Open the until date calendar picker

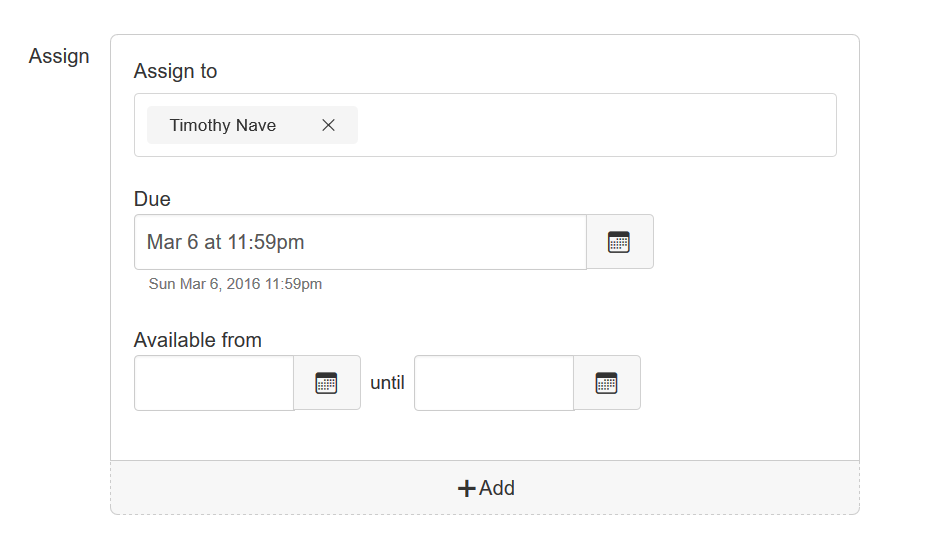[x=606, y=383]
